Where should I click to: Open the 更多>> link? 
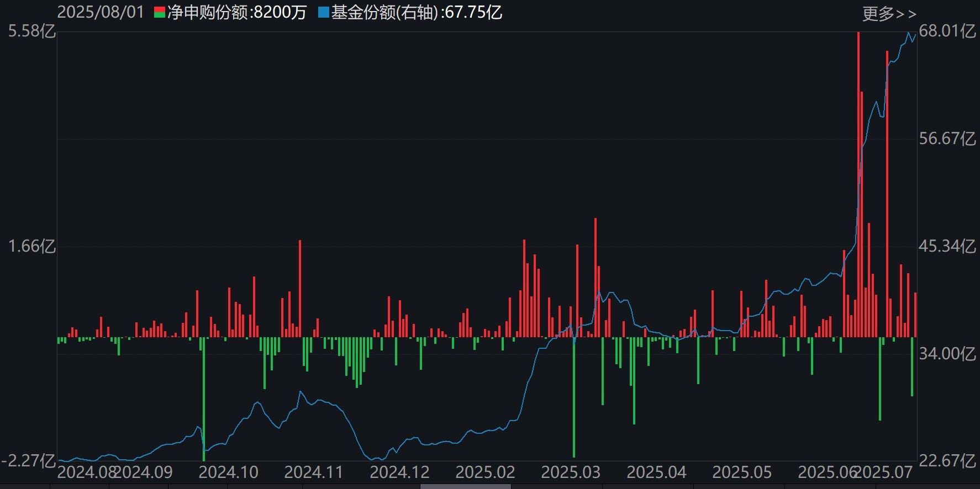point(889,13)
